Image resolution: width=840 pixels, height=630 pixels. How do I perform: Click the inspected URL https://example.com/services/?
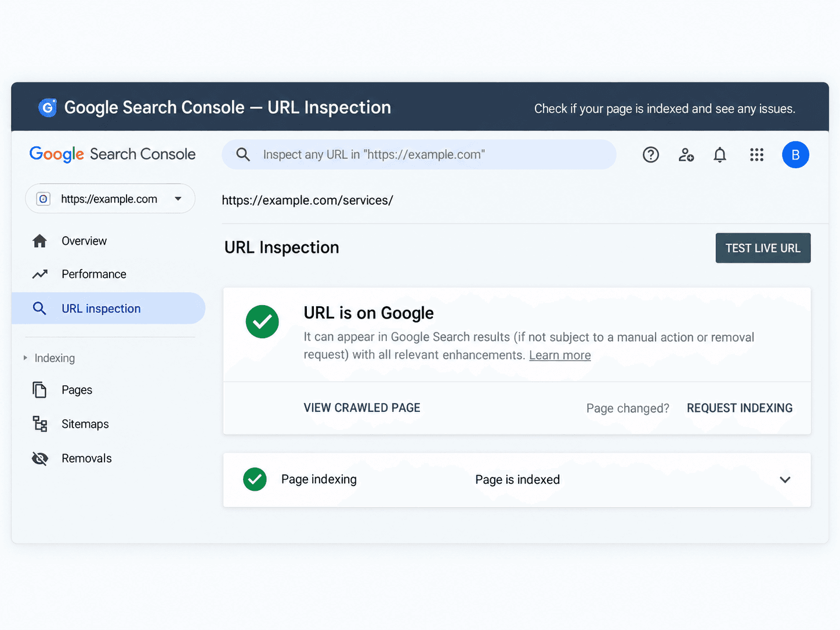(307, 200)
